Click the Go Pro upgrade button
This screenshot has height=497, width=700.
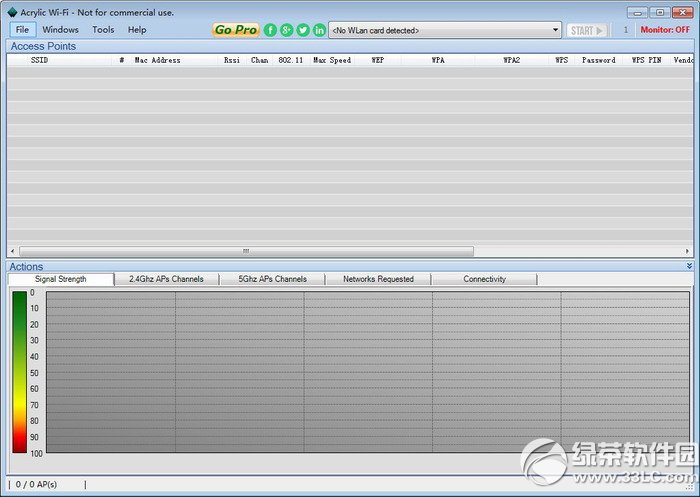pyautogui.click(x=236, y=30)
